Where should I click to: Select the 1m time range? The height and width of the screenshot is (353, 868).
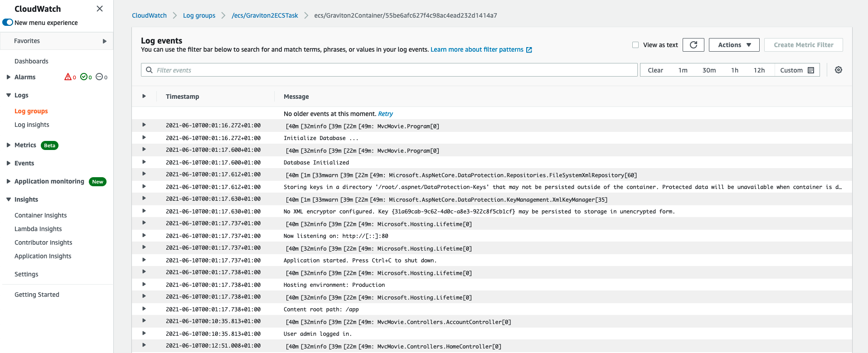(x=683, y=70)
